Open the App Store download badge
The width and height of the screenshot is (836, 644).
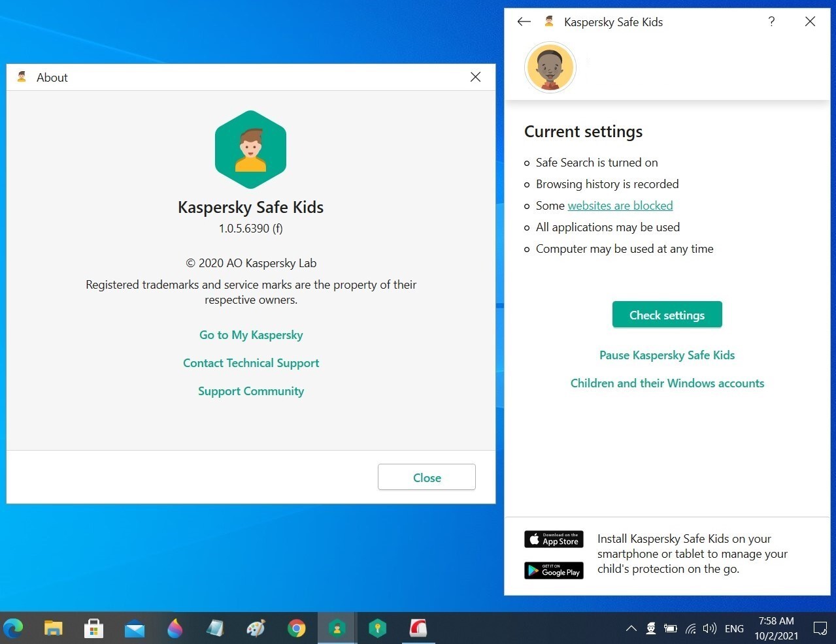[x=554, y=539]
